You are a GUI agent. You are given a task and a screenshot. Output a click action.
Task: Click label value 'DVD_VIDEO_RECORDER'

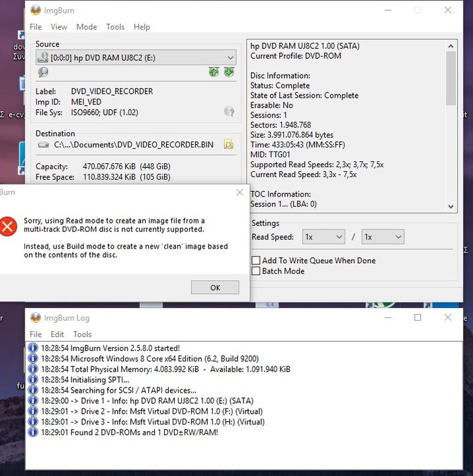pyautogui.click(x=112, y=91)
